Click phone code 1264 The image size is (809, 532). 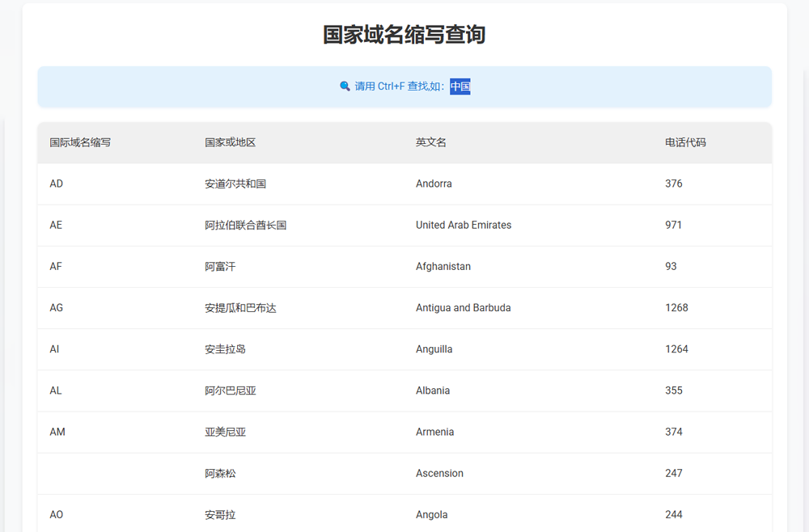tap(676, 349)
